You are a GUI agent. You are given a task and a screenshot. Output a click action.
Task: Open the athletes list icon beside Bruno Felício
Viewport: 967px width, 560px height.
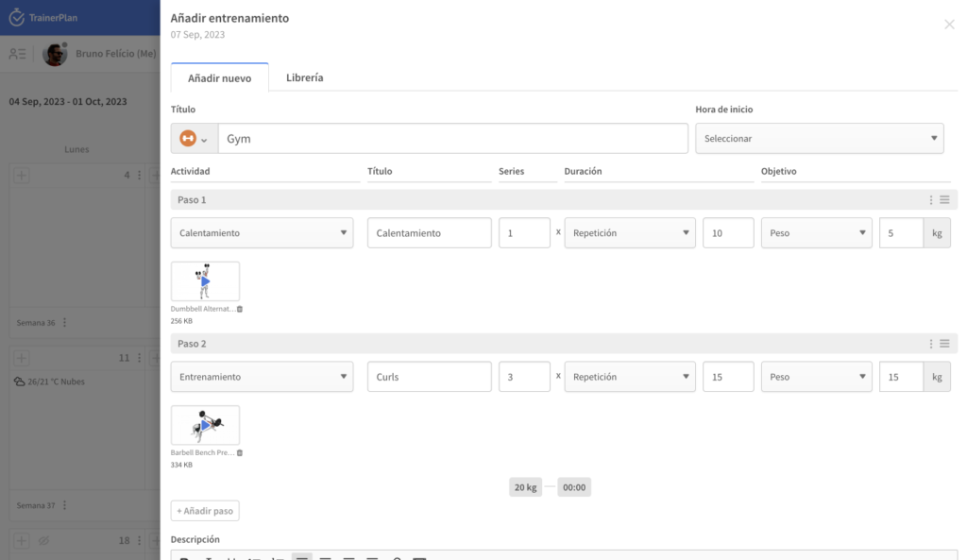17,54
